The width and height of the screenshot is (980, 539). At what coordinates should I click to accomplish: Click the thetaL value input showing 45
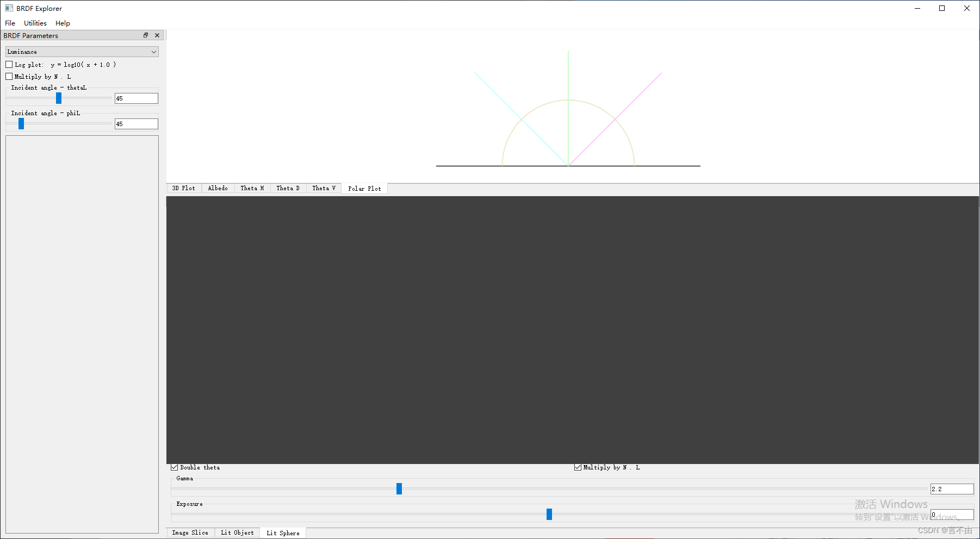[136, 98]
